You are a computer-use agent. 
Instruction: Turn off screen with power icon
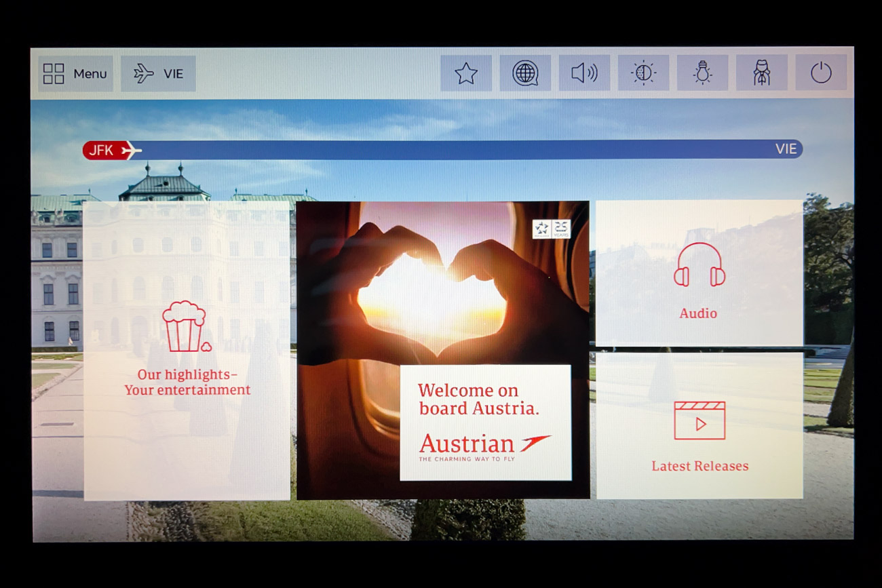point(821,73)
